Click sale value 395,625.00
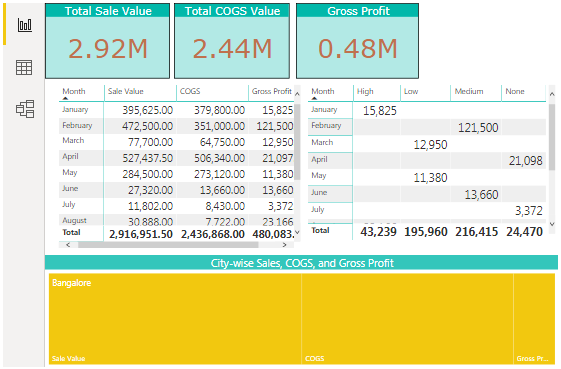Image resolution: width=561 pixels, height=369 pixels. point(147,110)
